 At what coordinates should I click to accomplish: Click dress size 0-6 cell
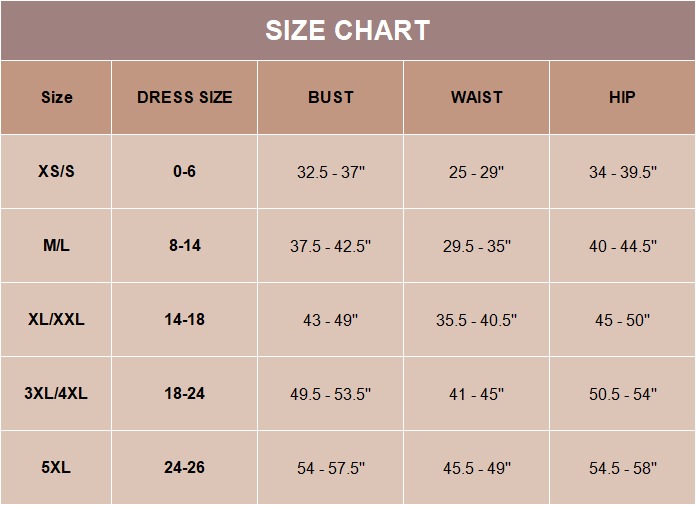(x=184, y=172)
